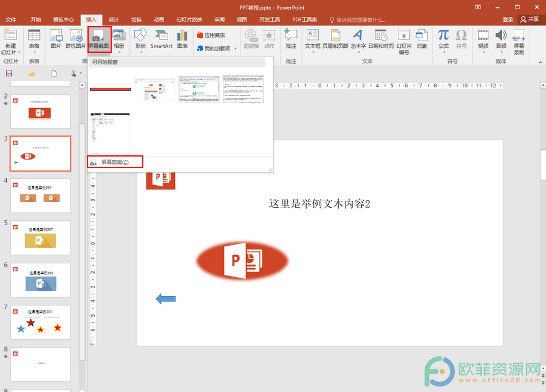Click the blue left arrow shape on slide
The height and width of the screenshot is (392, 546).
[x=166, y=299]
